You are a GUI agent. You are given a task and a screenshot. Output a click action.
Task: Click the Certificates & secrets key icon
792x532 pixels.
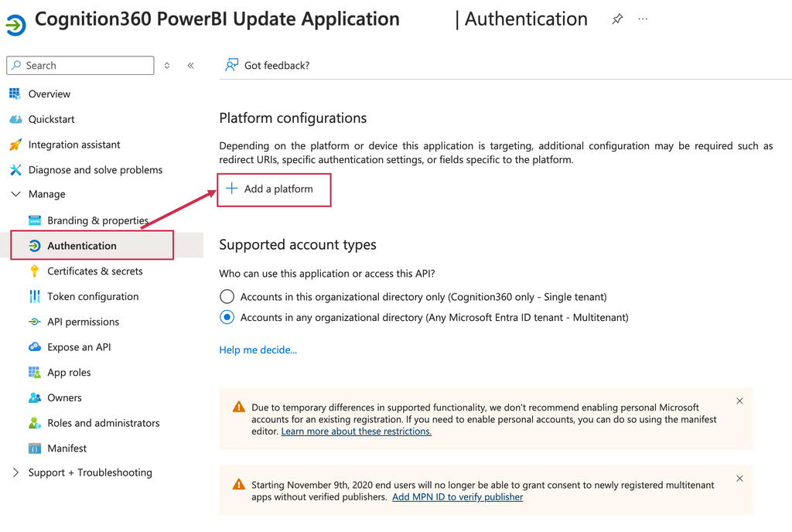click(x=34, y=271)
